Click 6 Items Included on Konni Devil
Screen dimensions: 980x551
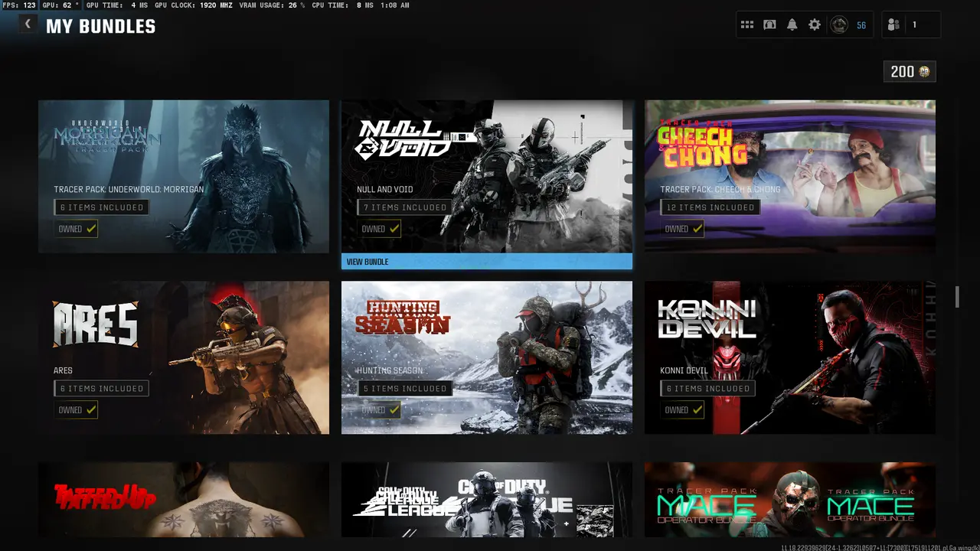coord(708,389)
